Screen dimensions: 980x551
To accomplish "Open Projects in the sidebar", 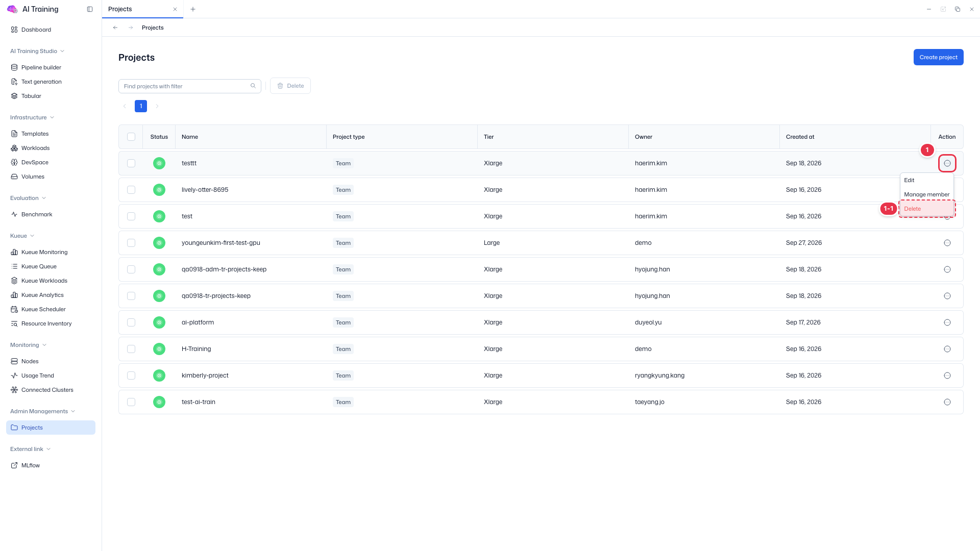I will [x=51, y=428].
